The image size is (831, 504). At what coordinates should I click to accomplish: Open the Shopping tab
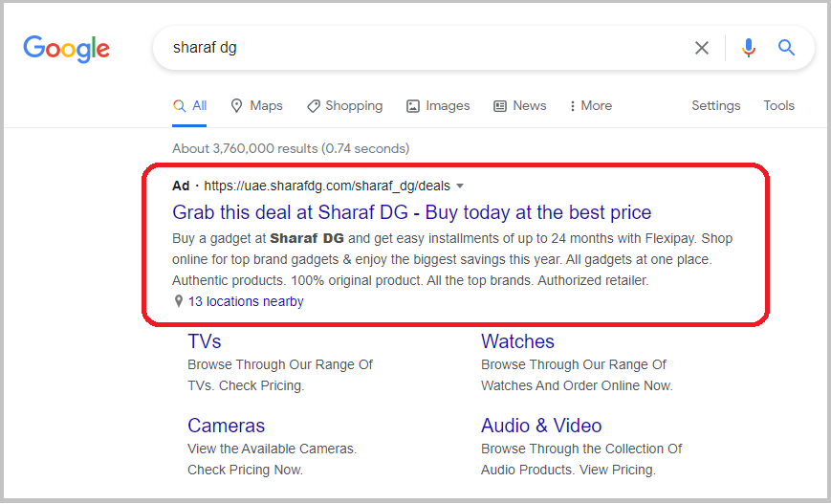point(344,106)
